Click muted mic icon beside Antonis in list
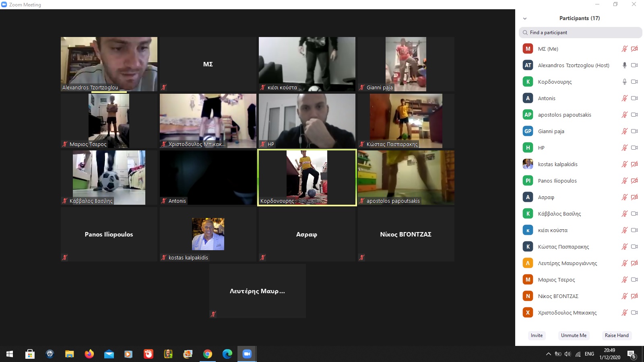Viewport: 644px width, 362px height. pyautogui.click(x=624, y=98)
